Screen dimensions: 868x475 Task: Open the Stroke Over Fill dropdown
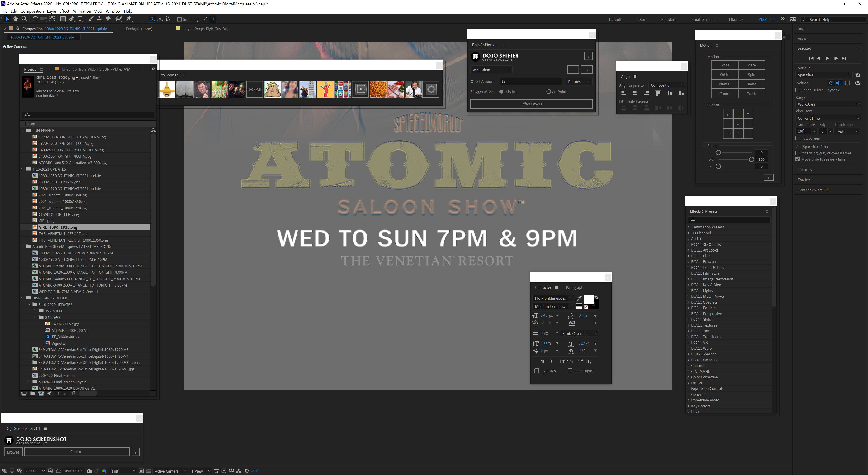click(x=579, y=333)
